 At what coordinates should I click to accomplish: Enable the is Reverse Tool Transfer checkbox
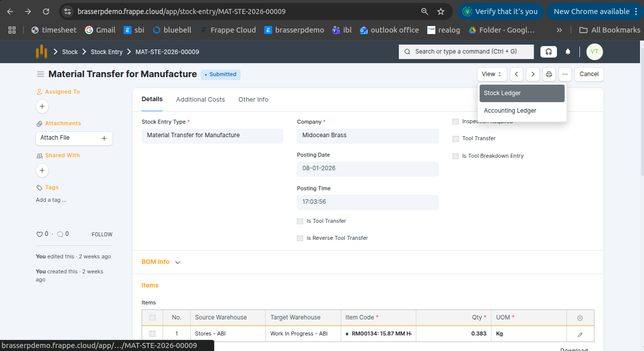pos(300,238)
